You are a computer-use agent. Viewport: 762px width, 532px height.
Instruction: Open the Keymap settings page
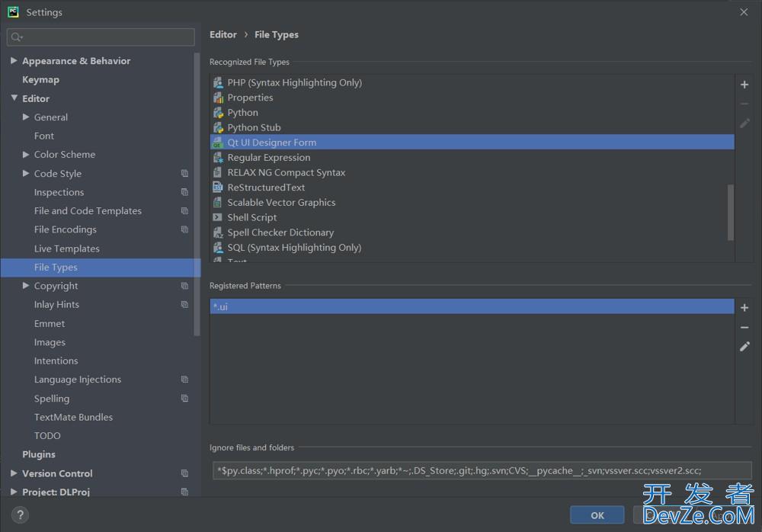pyautogui.click(x=41, y=79)
